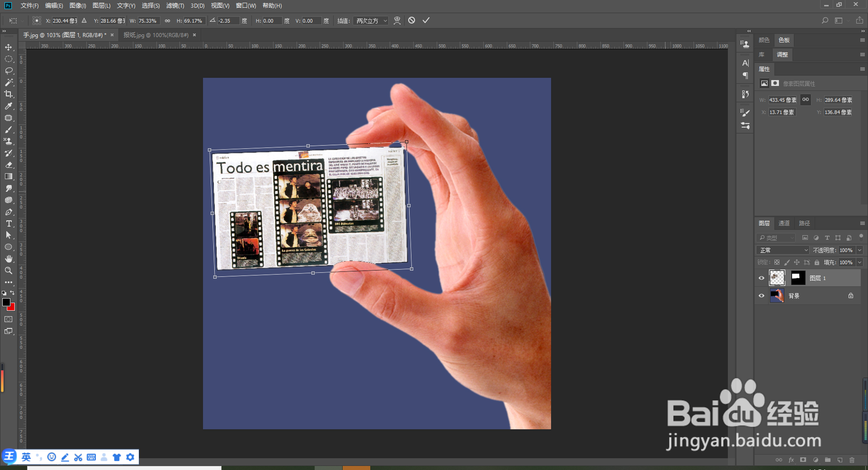The width and height of the screenshot is (868, 470).
Task: Select the Elliptical Marquee tool
Action: [x=9, y=59]
